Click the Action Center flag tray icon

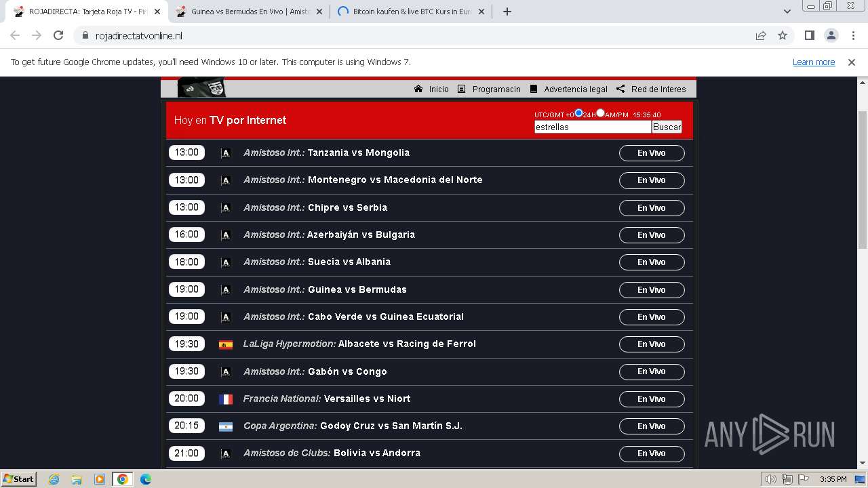point(803,479)
